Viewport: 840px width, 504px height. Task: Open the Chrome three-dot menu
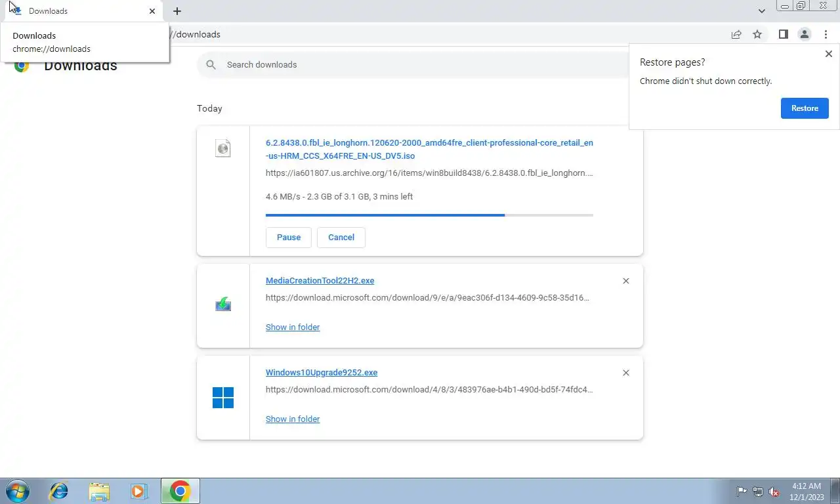pyautogui.click(x=826, y=34)
